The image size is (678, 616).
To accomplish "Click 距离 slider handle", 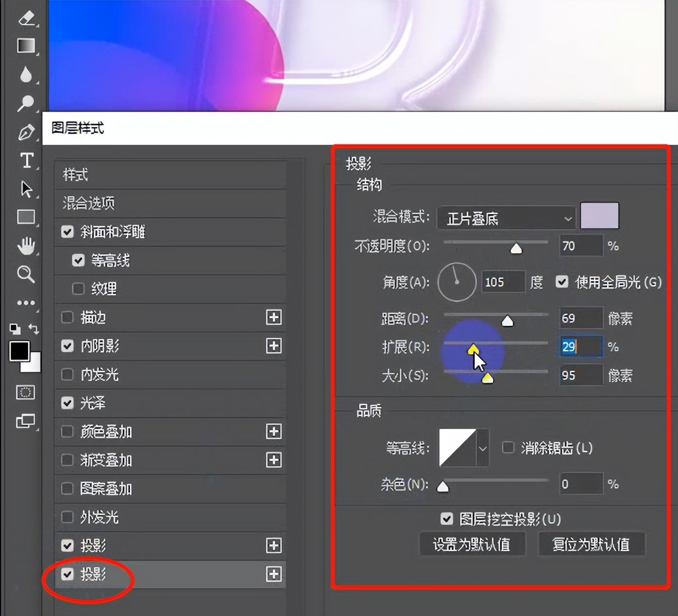I will tap(508, 321).
